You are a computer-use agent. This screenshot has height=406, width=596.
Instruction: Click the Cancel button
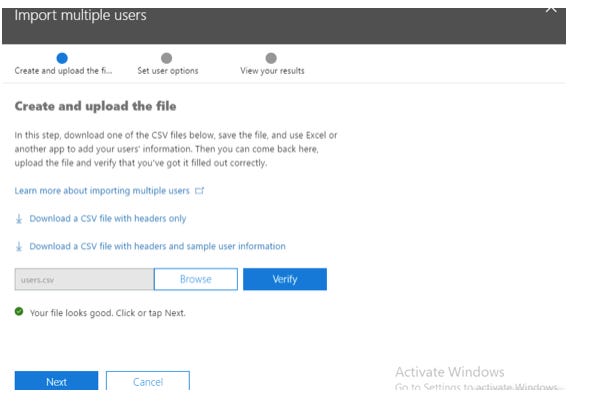[148, 381]
